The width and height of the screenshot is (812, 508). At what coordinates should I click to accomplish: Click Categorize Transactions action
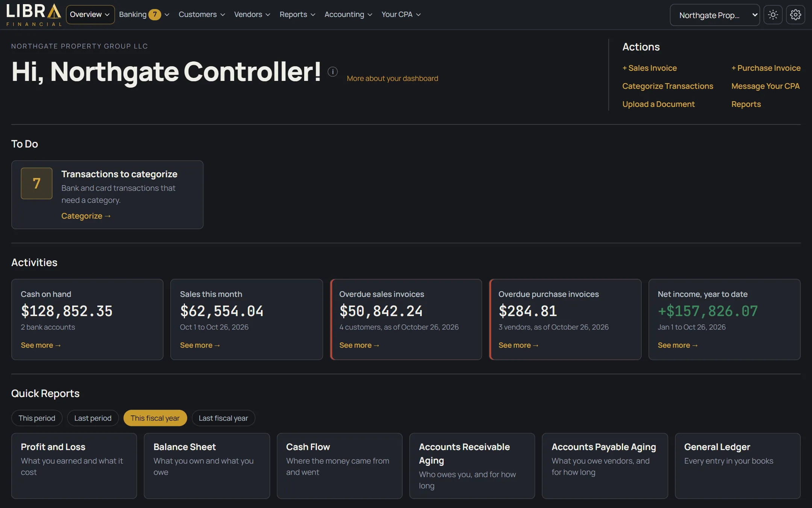pyautogui.click(x=668, y=86)
